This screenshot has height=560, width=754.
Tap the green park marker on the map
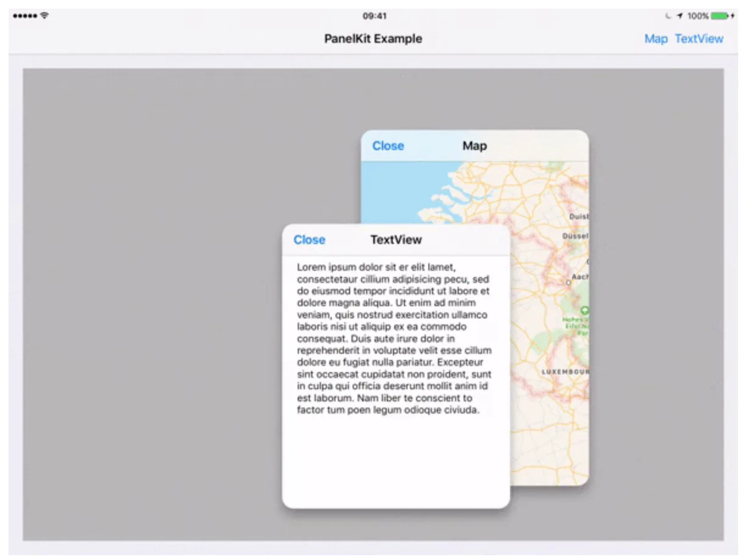pyautogui.click(x=584, y=311)
